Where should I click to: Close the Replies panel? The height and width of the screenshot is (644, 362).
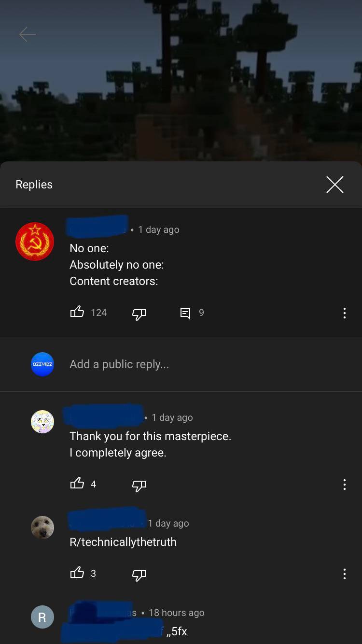[x=334, y=185]
